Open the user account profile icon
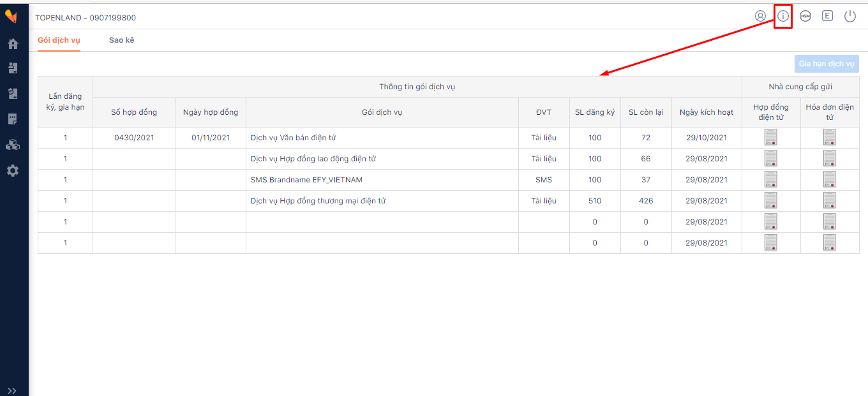This screenshot has width=868, height=396. 760,17
